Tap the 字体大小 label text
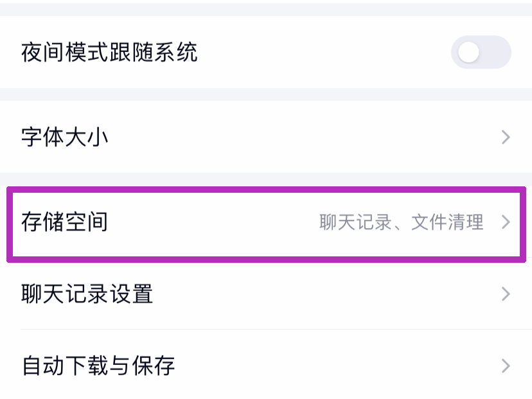This screenshot has height=399, width=532. coord(64,137)
